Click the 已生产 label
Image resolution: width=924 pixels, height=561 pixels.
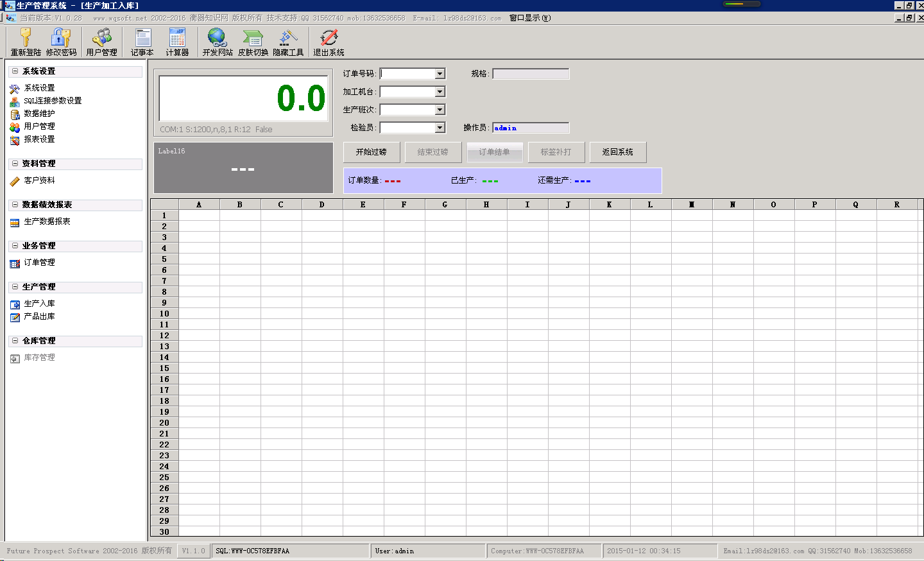click(x=464, y=180)
